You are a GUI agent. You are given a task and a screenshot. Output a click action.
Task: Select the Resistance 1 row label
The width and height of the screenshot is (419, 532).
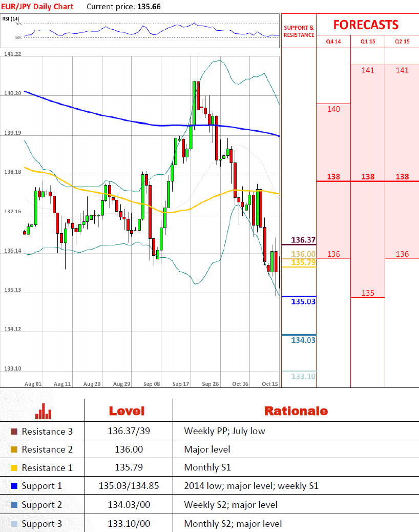(47, 468)
